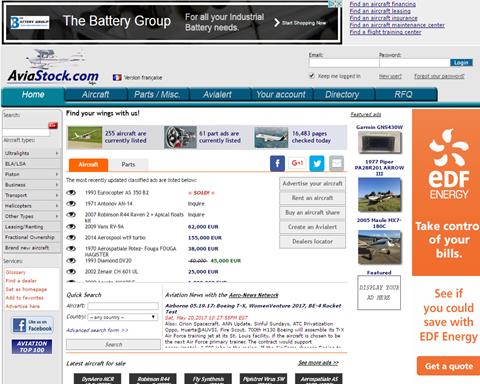Image resolution: width=480 pixels, height=384 pixels.
Task: View eye icon for 1971 Antonov AN-14
Action: [x=71, y=204]
